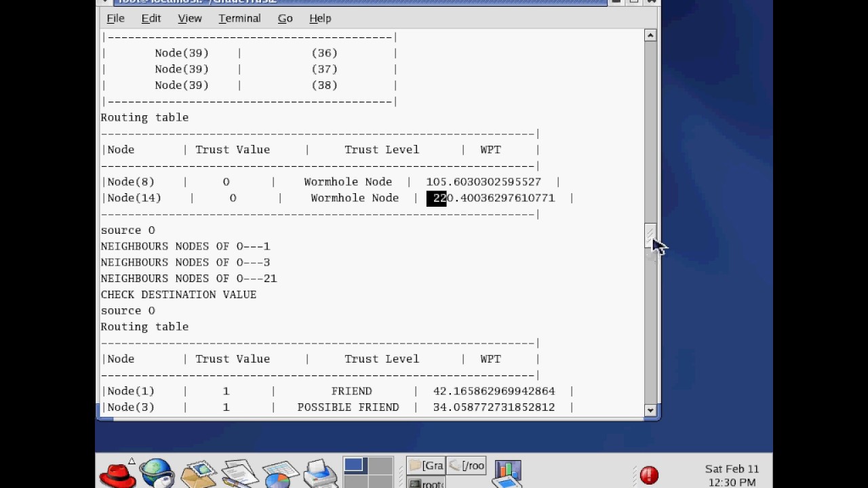Image resolution: width=868 pixels, height=488 pixels.
Task: Switch to the [/roo taskbar window
Action: click(x=465, y=466)
